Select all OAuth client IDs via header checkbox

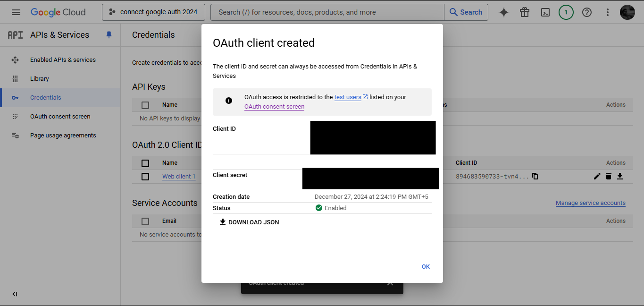[x=145, y=163]
